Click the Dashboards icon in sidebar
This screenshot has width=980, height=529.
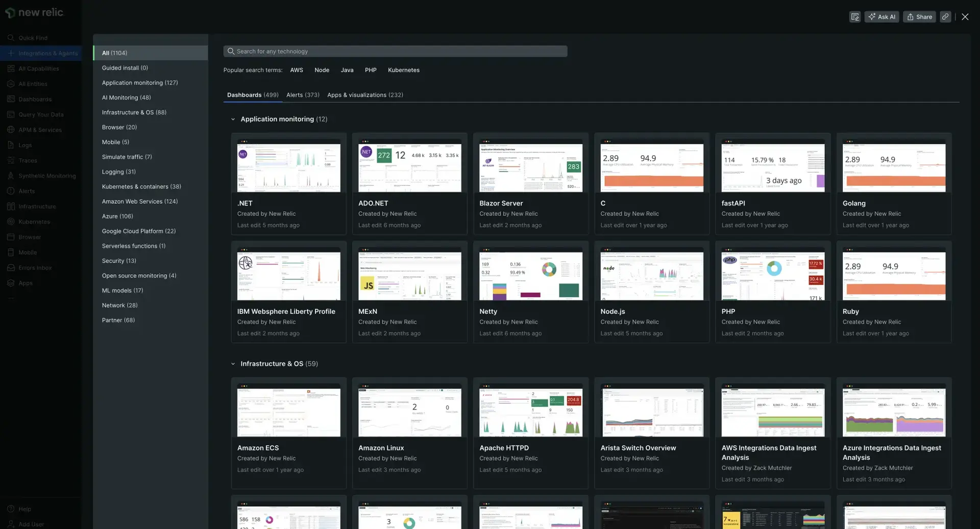(11, 99)
